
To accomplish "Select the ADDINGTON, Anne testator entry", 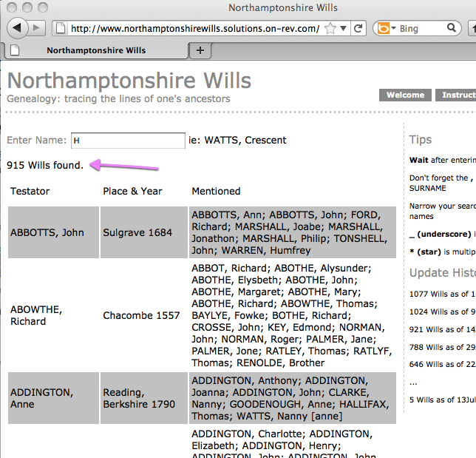I will tap(40, 398).
